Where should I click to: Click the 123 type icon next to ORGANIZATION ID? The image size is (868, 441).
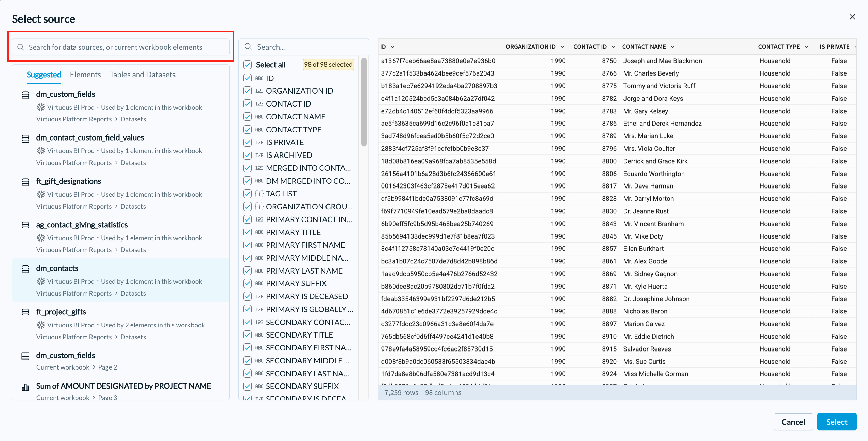pos(259,91)
